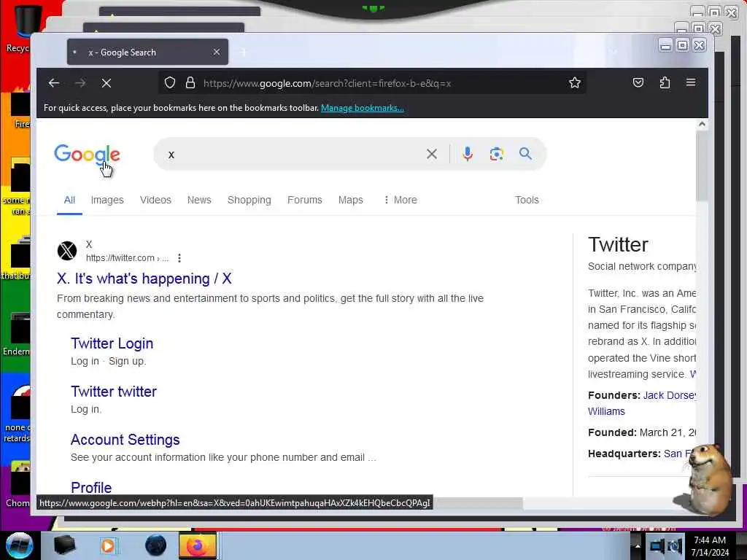This screenshot has height=560, width=747.
Task: Open the Save to Pocket icon
Action: coord(638,83)
